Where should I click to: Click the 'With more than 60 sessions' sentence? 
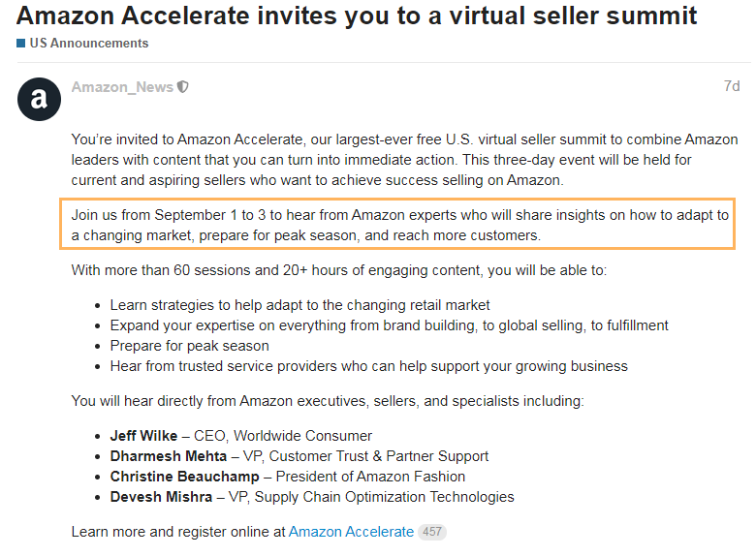click(x=339, y=270)
